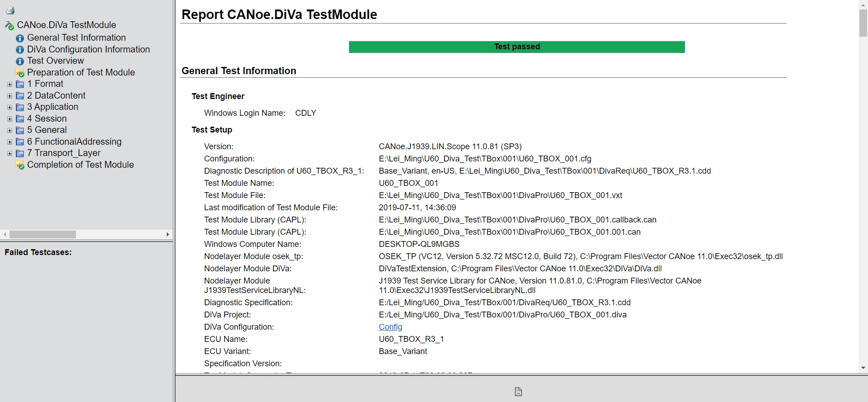Click the sidebar scroll left arrow
Viewport: 868px width, 402px height.
5,234
